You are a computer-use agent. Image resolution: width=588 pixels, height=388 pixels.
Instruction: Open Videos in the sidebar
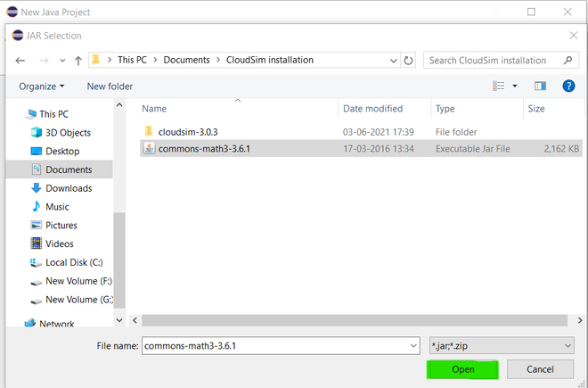tap(53, 244)
